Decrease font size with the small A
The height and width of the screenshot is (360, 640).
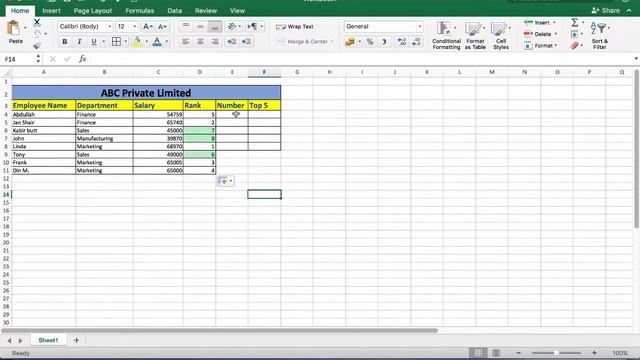[x=162, y=27]
